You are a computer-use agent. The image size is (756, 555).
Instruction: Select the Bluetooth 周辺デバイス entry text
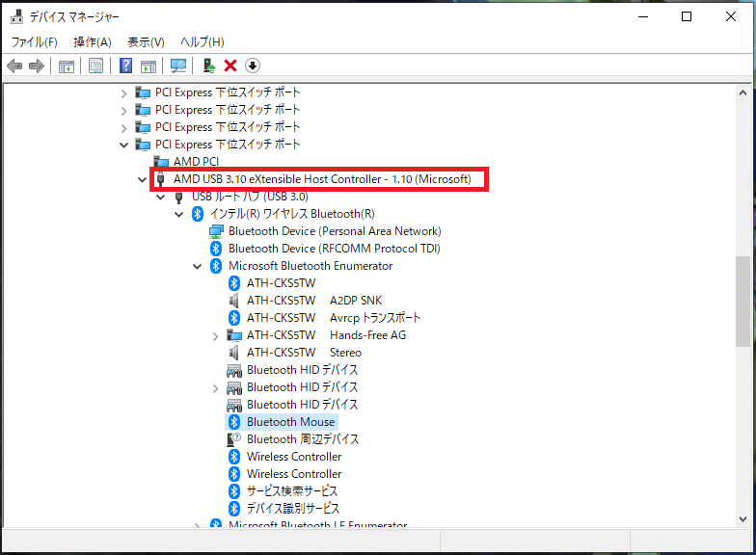303,439
